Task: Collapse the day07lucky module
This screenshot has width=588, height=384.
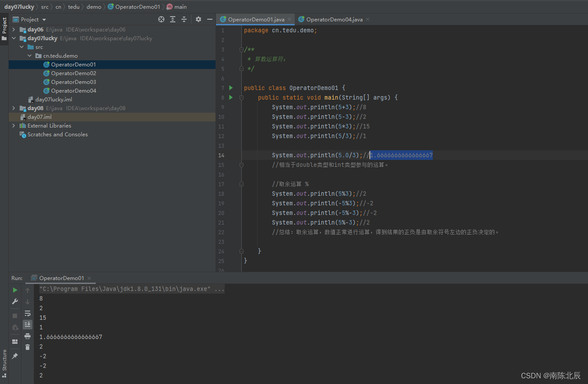Action: [14, 38]
